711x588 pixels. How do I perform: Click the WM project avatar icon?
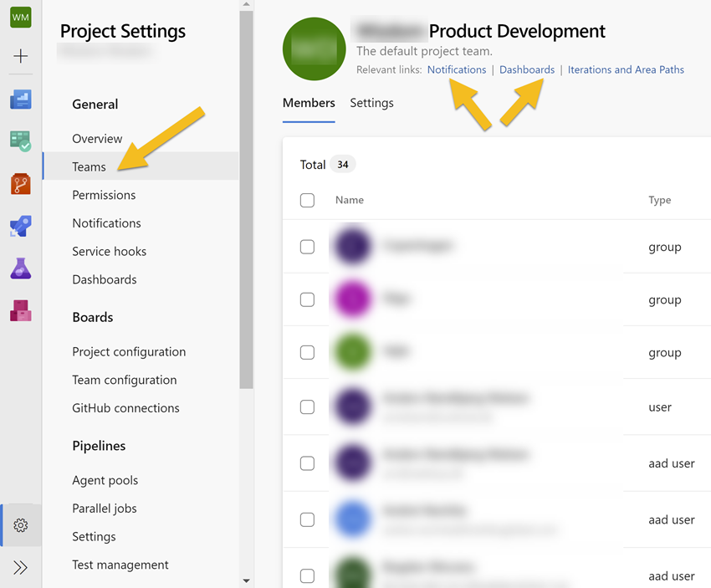[x=21, y=17]
